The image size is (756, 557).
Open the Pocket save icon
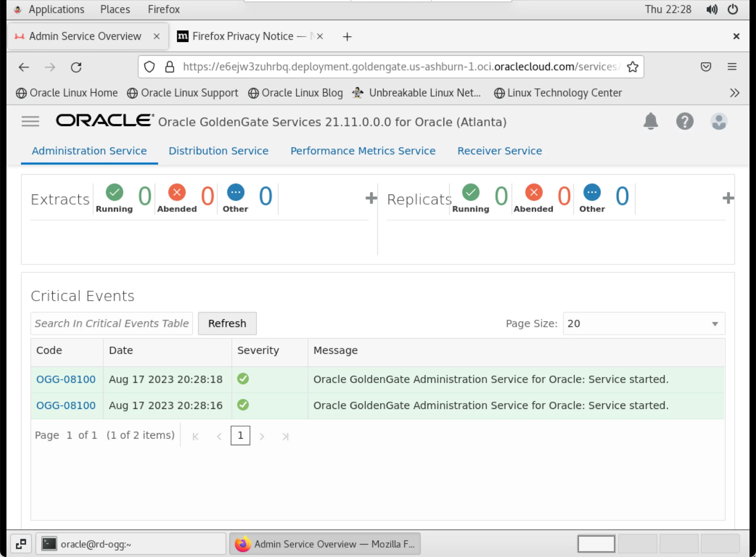tap(706, 67)
